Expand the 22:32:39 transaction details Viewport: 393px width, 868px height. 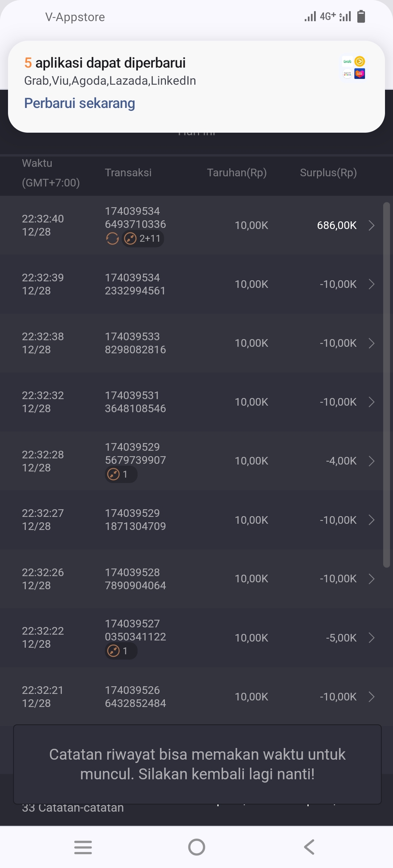click(371, 284)
